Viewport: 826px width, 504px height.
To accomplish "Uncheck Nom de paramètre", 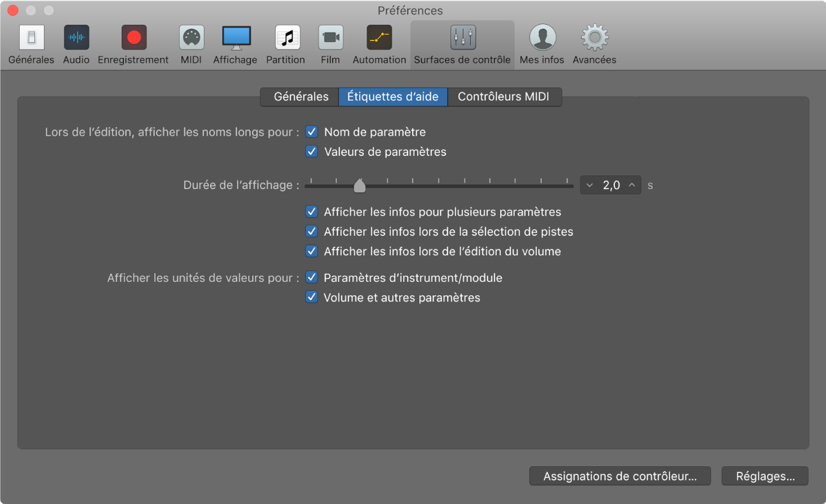I will 311,132.
